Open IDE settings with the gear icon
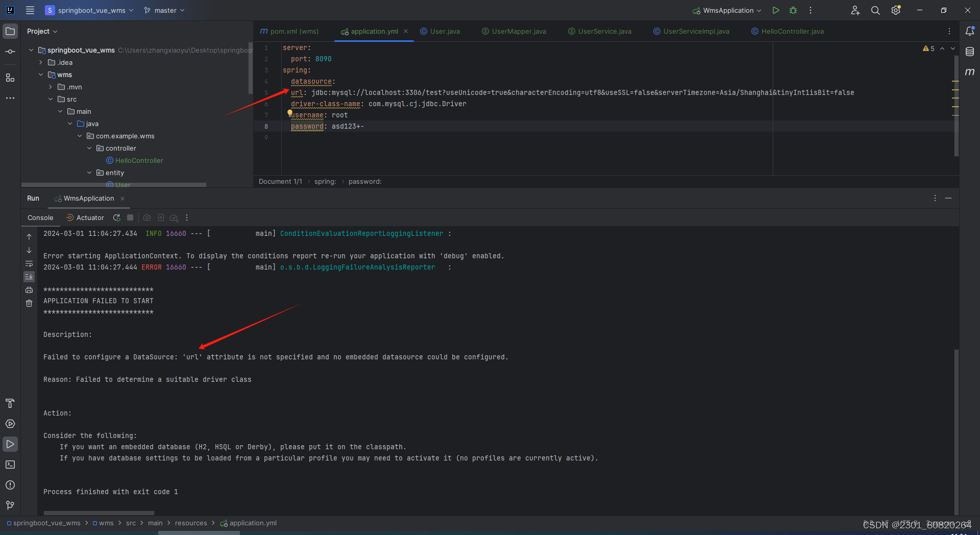Screen dimensions: 980x535 click(896, 10)
